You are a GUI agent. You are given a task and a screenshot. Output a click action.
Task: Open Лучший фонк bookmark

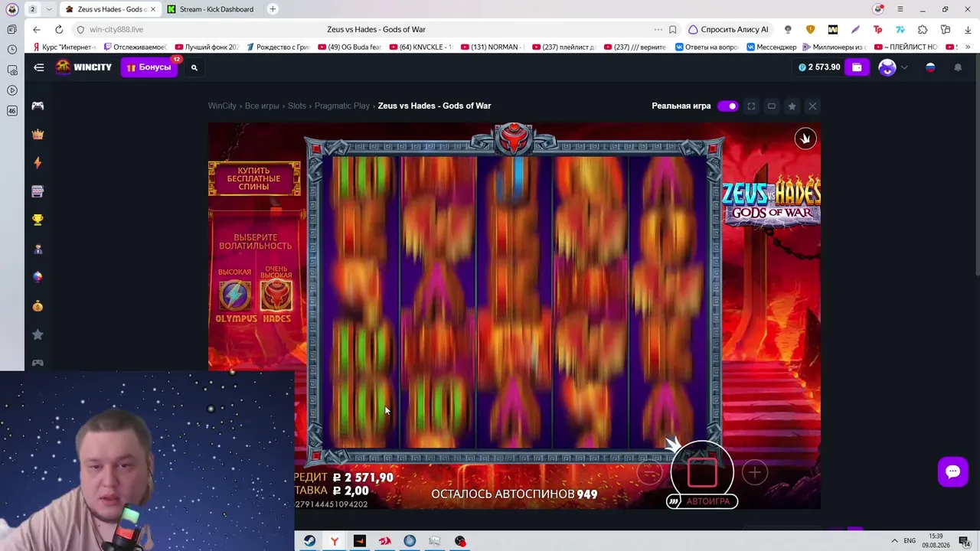(207, 47)
